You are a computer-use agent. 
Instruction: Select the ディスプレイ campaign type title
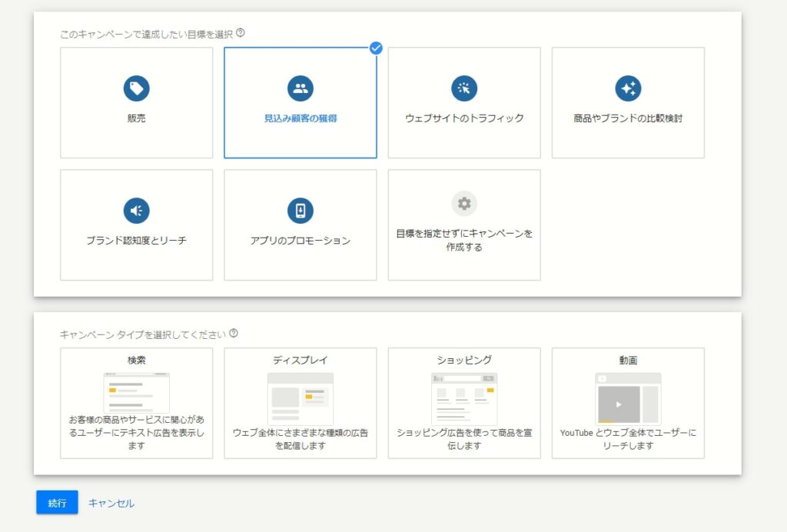pos(301,360)
